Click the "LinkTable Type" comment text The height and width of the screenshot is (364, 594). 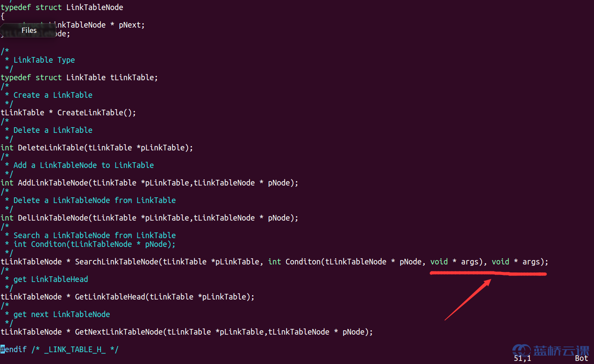[44, 60]
